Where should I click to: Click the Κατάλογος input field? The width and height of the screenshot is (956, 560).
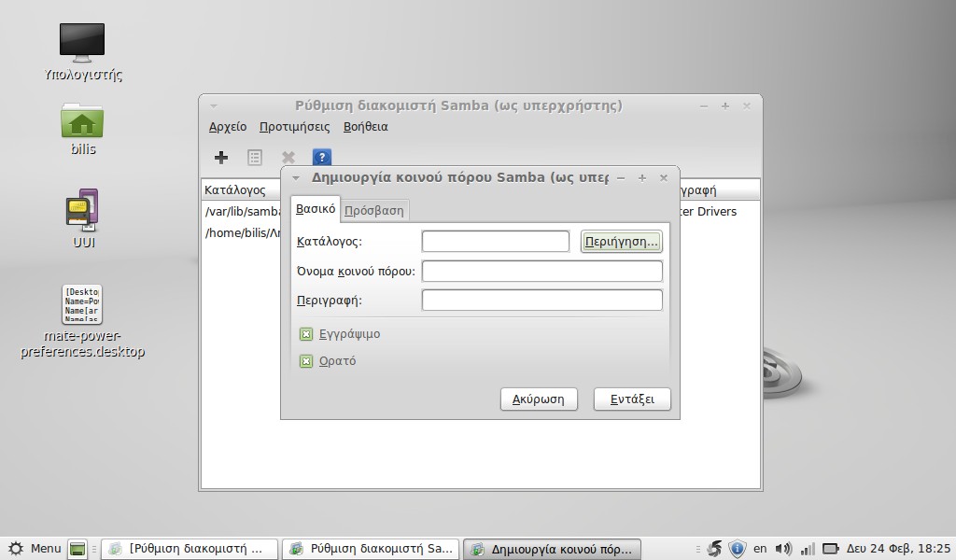tap(496, 242)
